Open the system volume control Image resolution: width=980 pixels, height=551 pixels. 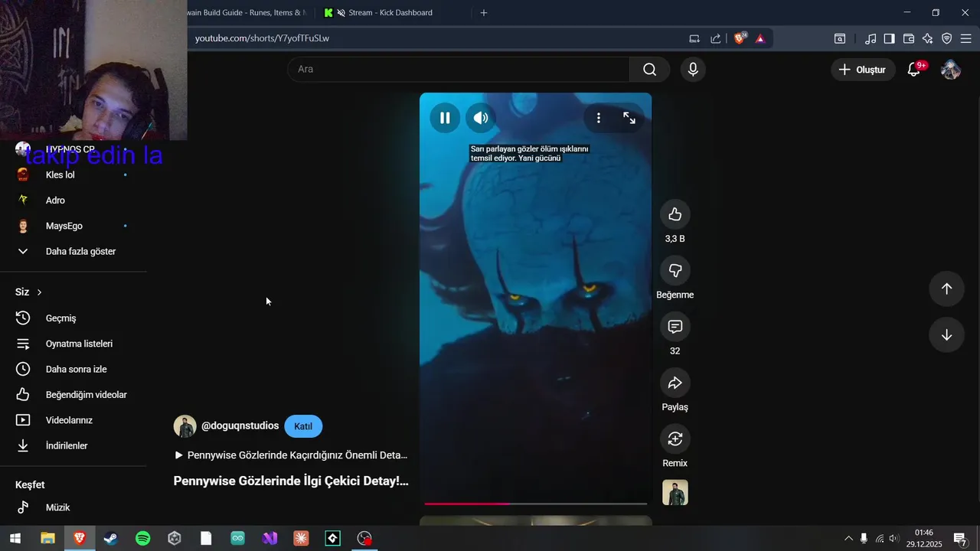[893, 539]
